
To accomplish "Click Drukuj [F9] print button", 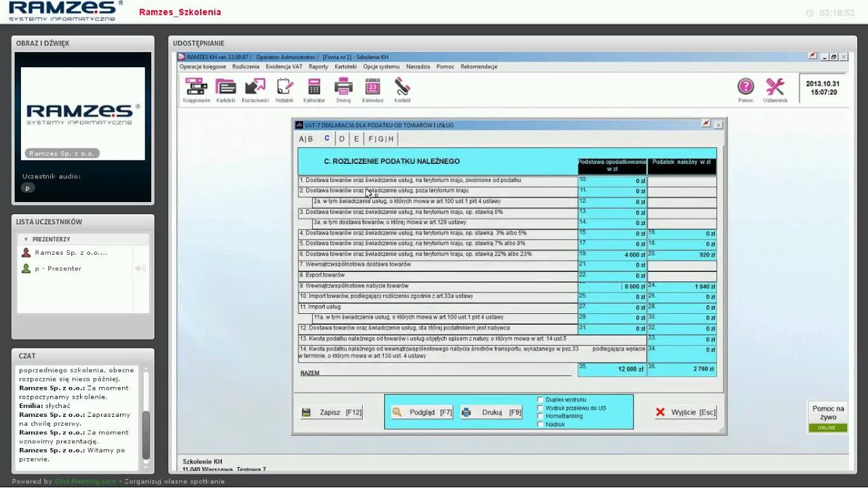I will point(492,412).
